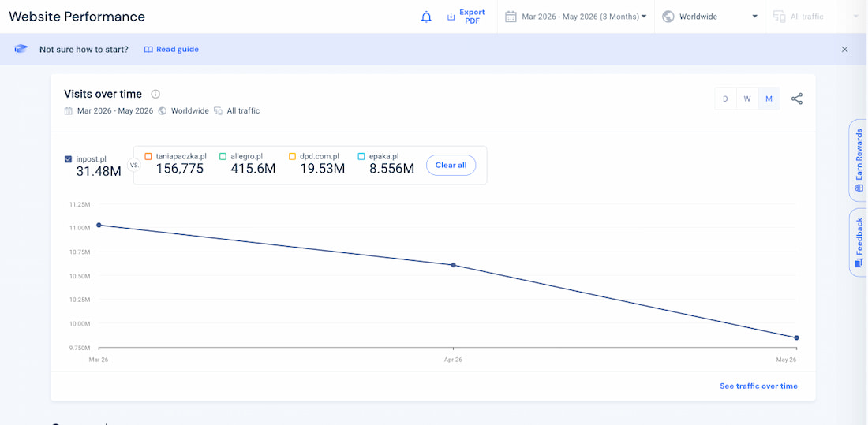Click the Website Performance page title
Screen dimensions: 868x425
click(77, 17)
